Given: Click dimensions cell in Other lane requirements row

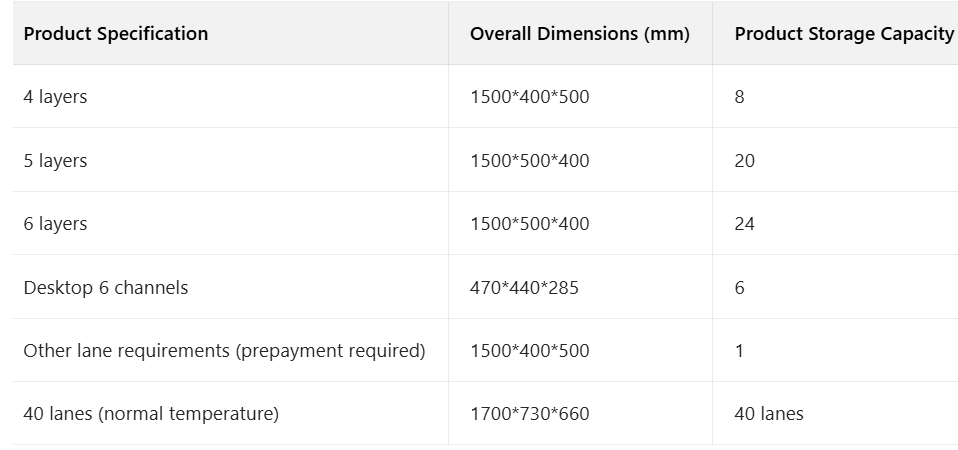Looking at the screenshot, I should (x=529, y=351).
